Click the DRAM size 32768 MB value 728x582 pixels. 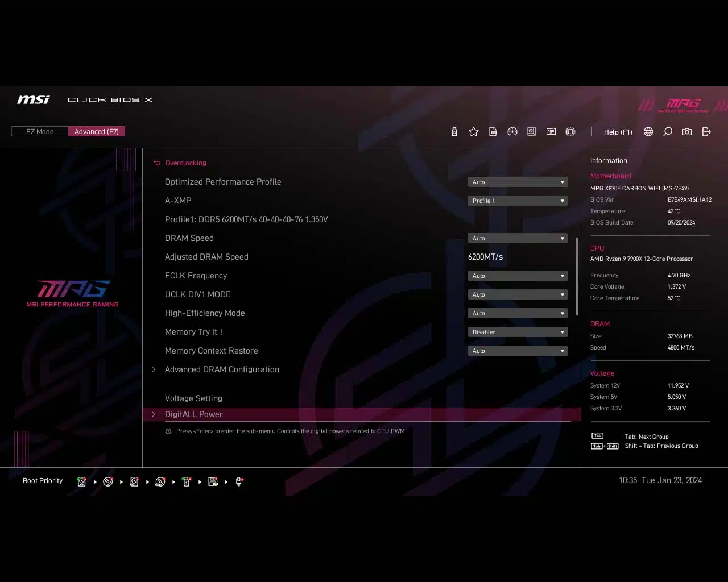point(680,336)
